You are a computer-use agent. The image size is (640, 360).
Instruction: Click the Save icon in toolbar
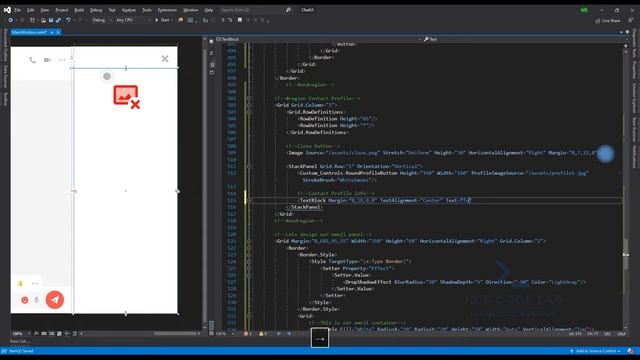click(x=51, y=20)
